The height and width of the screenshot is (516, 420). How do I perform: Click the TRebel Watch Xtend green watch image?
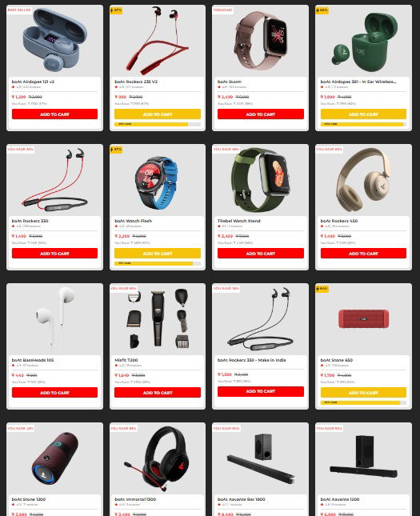pyautogui.click(x=260, y=179)
